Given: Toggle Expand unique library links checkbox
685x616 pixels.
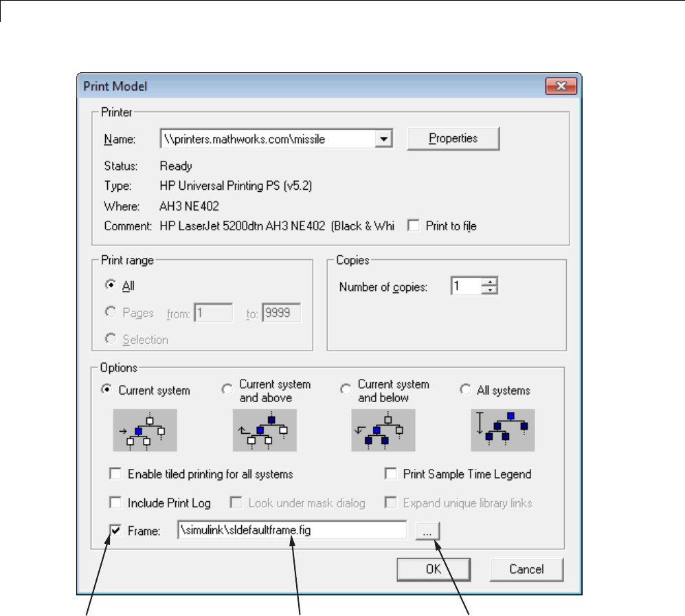Looking at the screenshot, I should click(390, 503).
